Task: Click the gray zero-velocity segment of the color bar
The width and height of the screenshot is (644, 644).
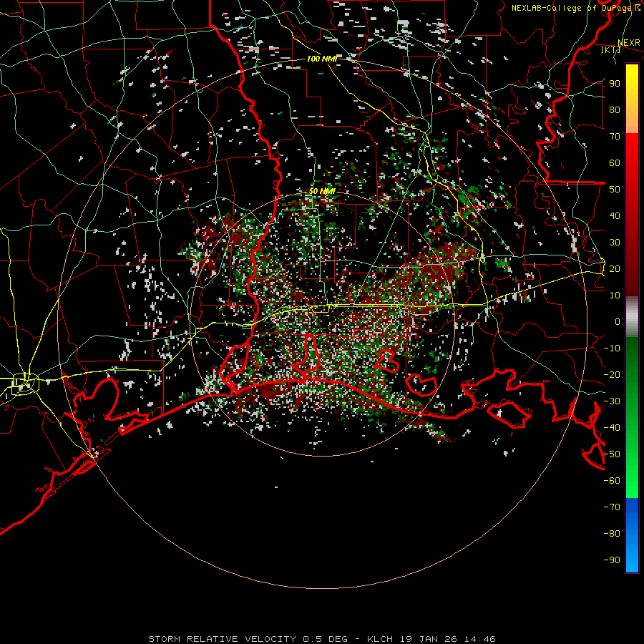Action: coord(632,316)
